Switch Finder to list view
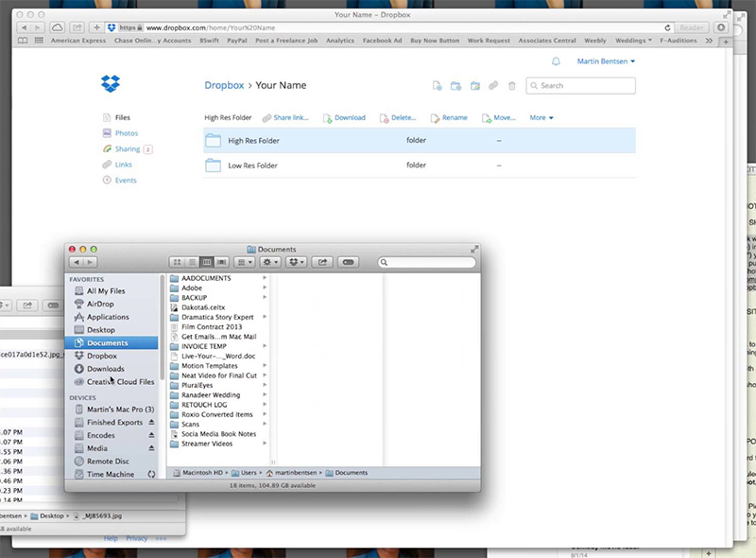The width and height of the screenshot is (756, 558). coord(192,262)
